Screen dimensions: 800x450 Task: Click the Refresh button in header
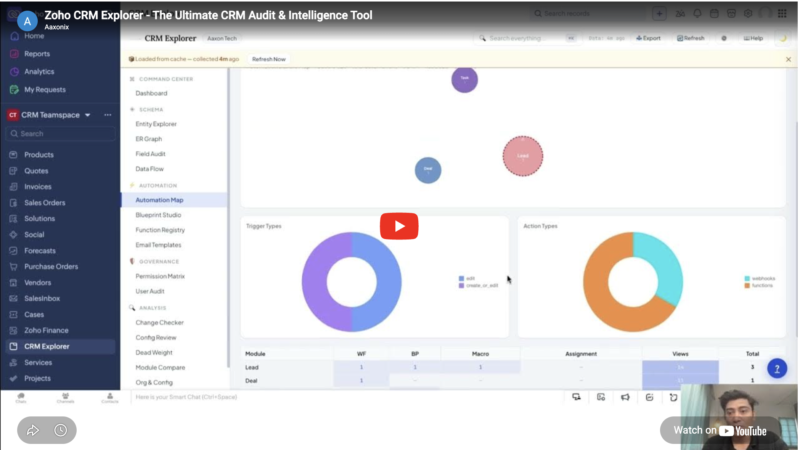pos(691,38)
